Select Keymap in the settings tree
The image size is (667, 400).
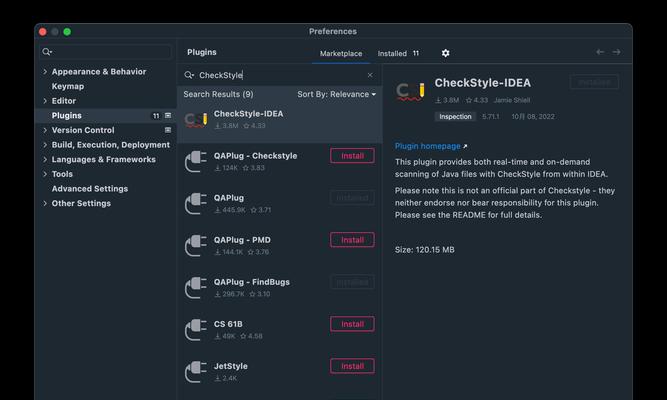(68, 86)
